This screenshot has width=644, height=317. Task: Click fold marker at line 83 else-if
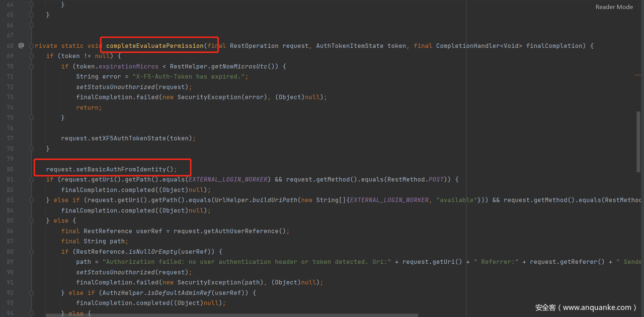pos(31,200)
